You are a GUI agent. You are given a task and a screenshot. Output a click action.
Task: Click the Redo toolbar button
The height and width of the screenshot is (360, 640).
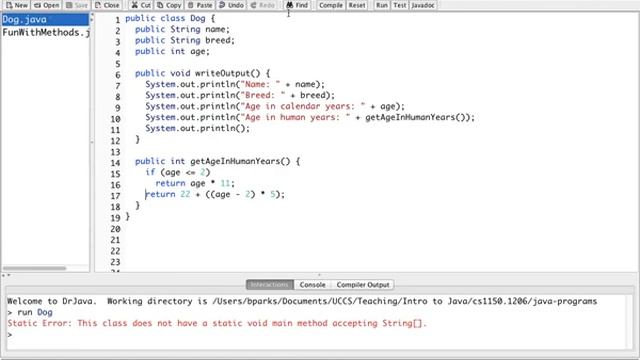tap(262, 5)
